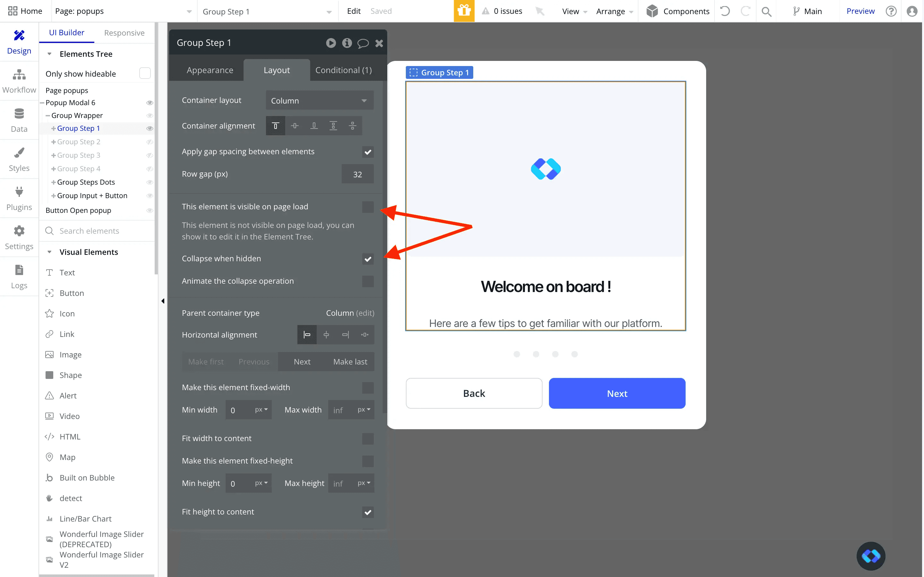Enable This element is visible on page load
The image size is (924, 577).
coord(367,207)
